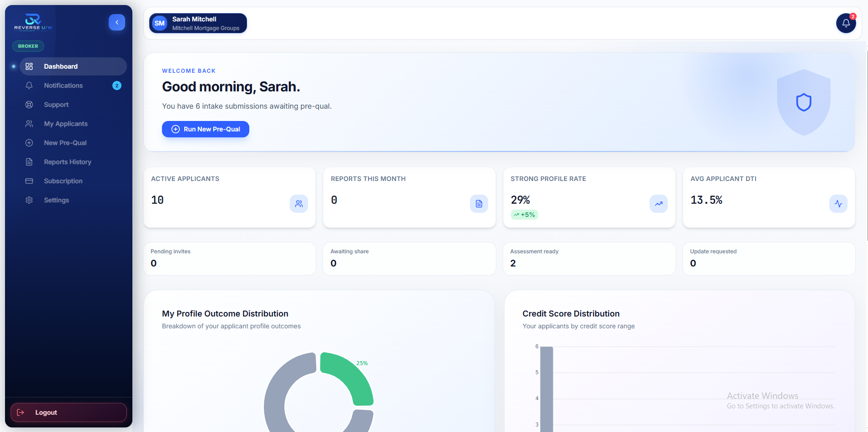Go to Support page

coord(73,105)
